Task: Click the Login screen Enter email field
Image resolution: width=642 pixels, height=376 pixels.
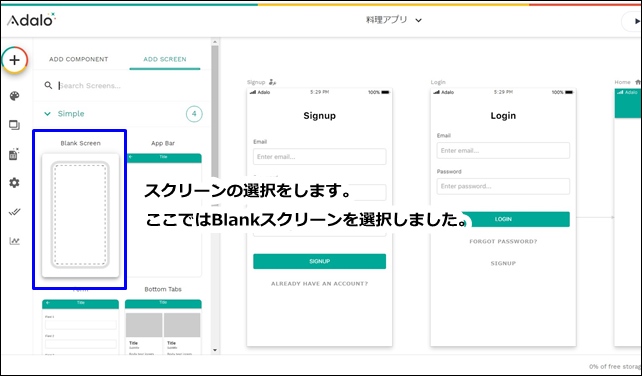Action: 503,150
